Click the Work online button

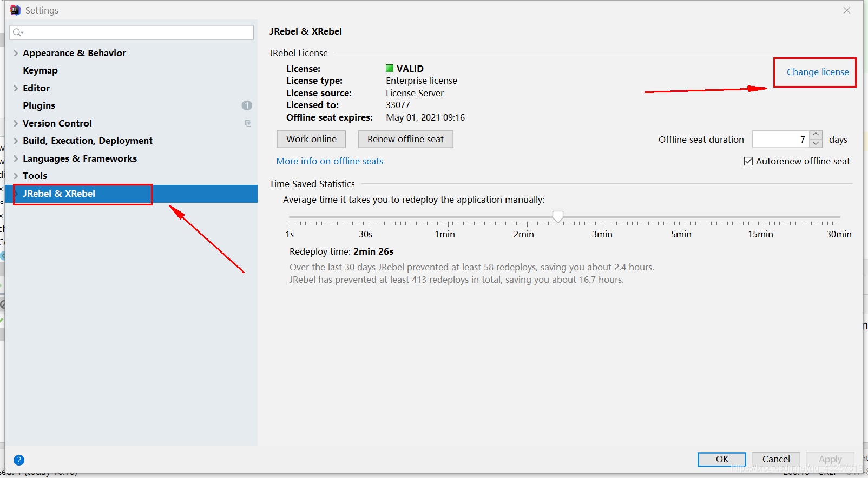click(x=311, y=139)
